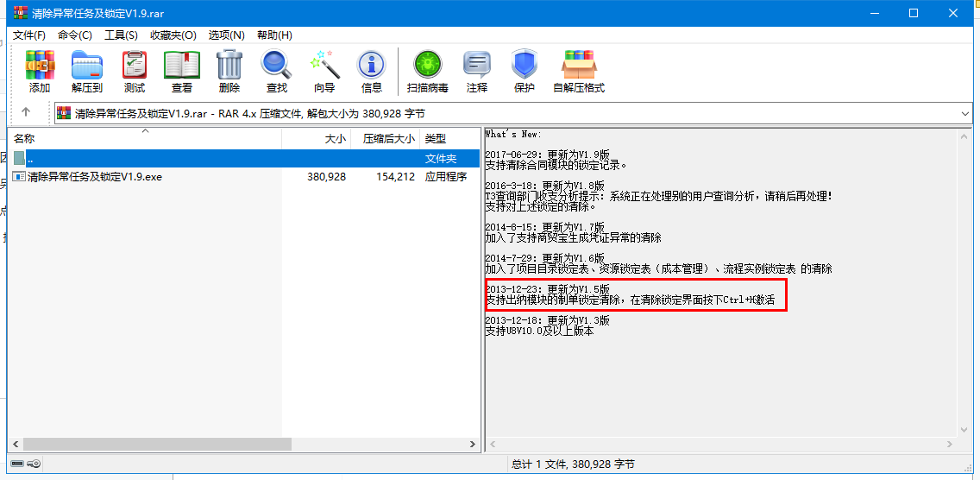Select the 清除异常任务及锁定V1.9.exe file
This screenshot has height=480, width=980.
click(x=94, y=177)
